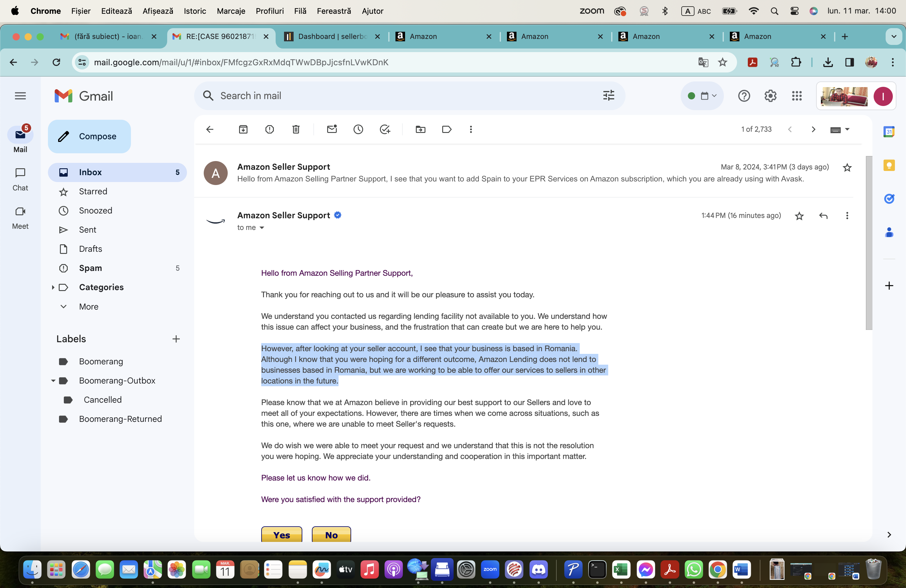Open WhatsApp from the Dock

pos(694,569)
